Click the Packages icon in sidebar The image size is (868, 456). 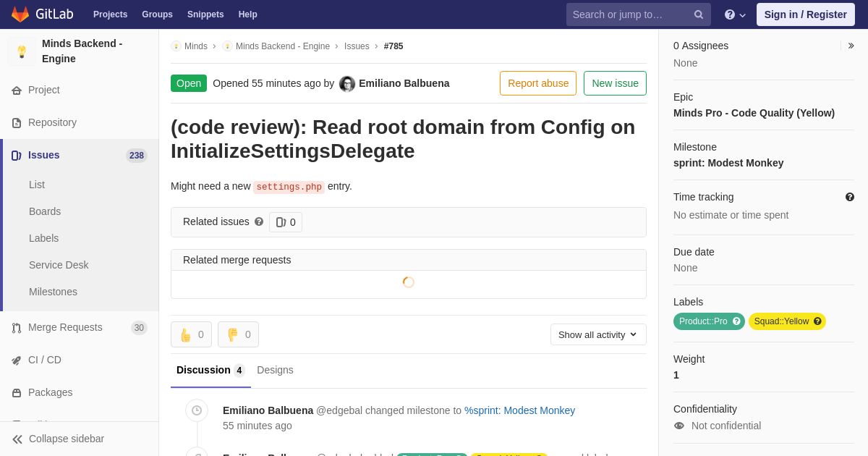click(17, 393)
